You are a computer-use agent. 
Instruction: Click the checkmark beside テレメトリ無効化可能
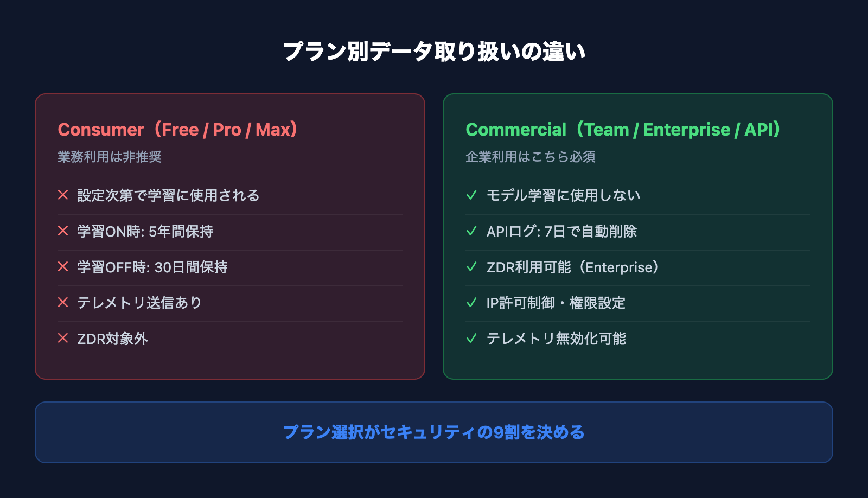pyautogui.click(x=471, y=338)
